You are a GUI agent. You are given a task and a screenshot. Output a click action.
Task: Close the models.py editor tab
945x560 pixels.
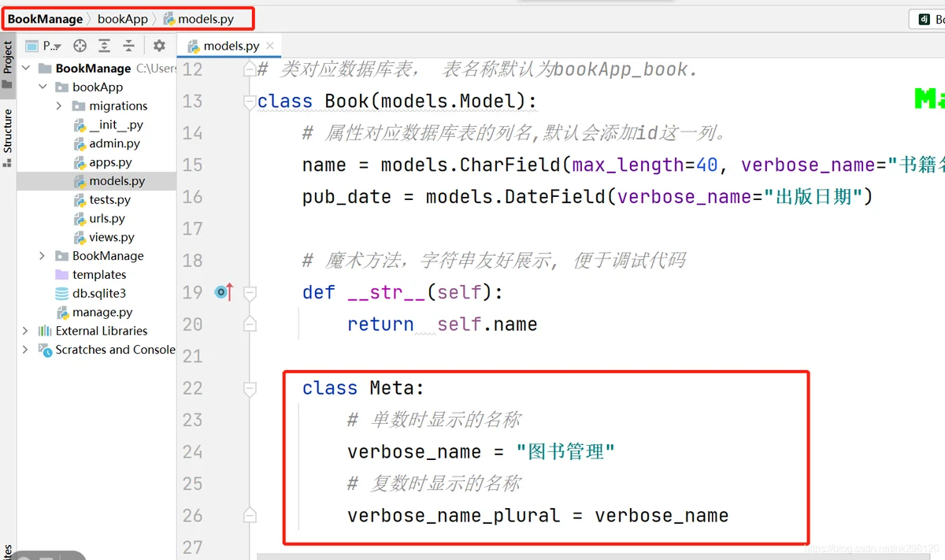[x=270, y=46]
